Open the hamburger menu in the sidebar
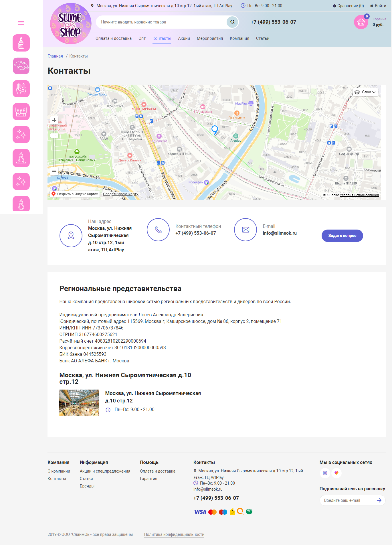The height and width of the screenshot is (545, 392). (x=21, y=23)
